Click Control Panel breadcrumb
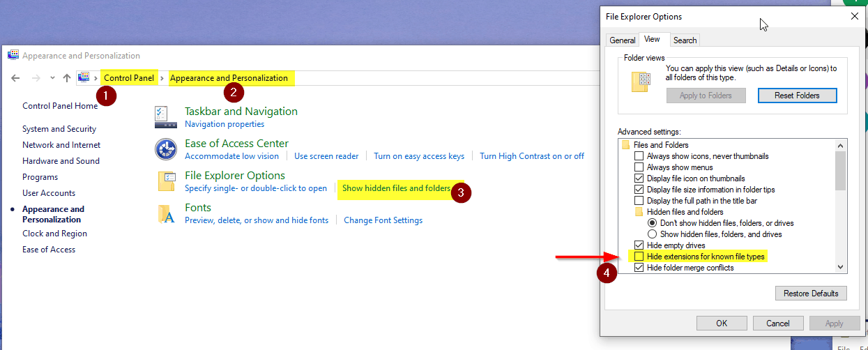This screenshot has width=868, height=350. click(129, 78)
